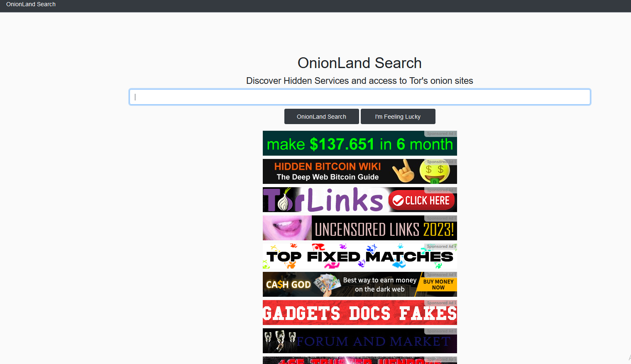Open the Forum and Market banner
The image size is (631, 364).
(x=360, y=341)
